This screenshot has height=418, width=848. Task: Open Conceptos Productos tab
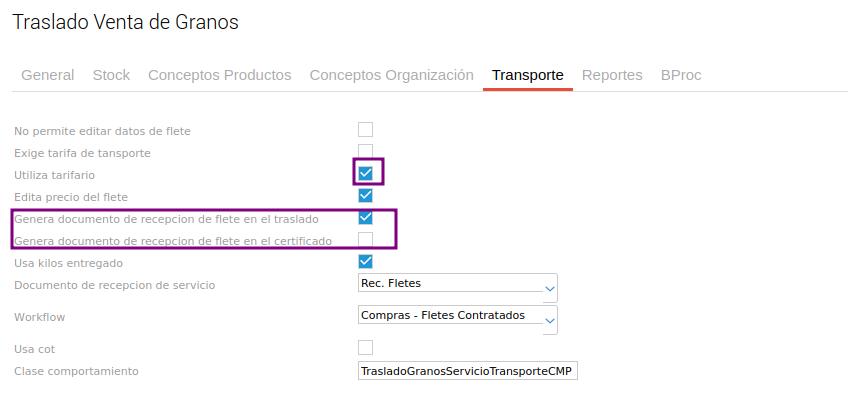coord(220,75)
